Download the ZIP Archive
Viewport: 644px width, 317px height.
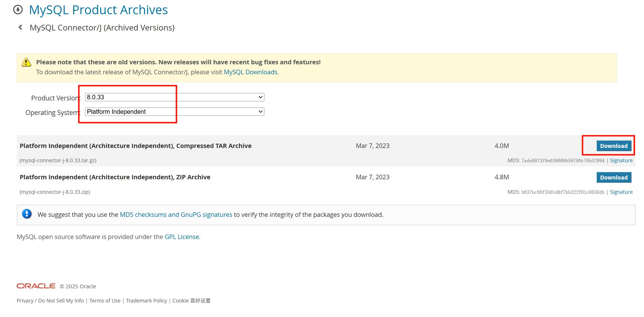614,178
